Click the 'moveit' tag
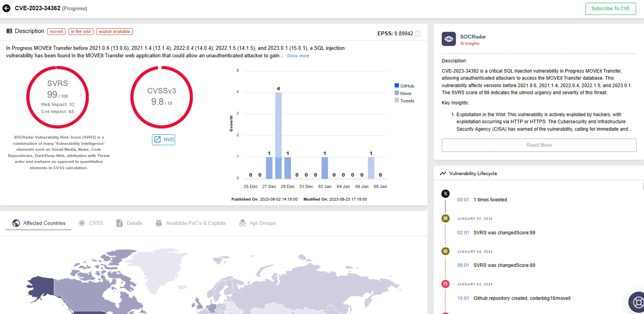 [x=56, y=32]
